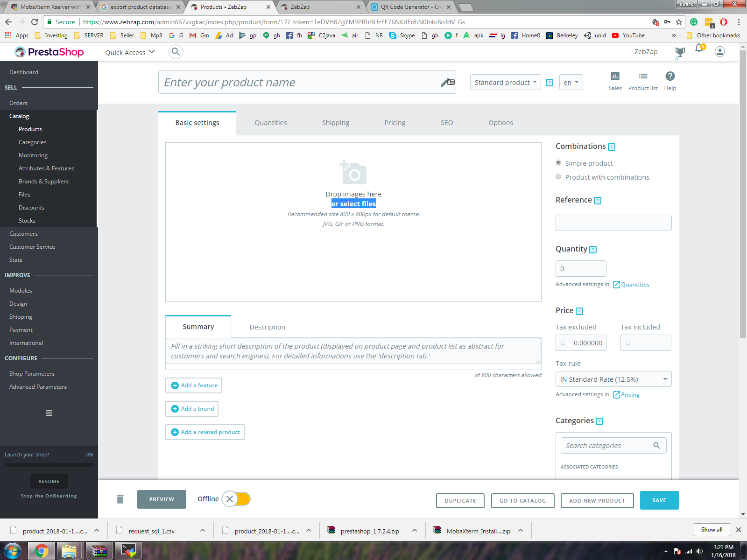Open the Sales statistics icon
Image resolution: width=747 pixels, height=560 pixels.
pos(615,76)
